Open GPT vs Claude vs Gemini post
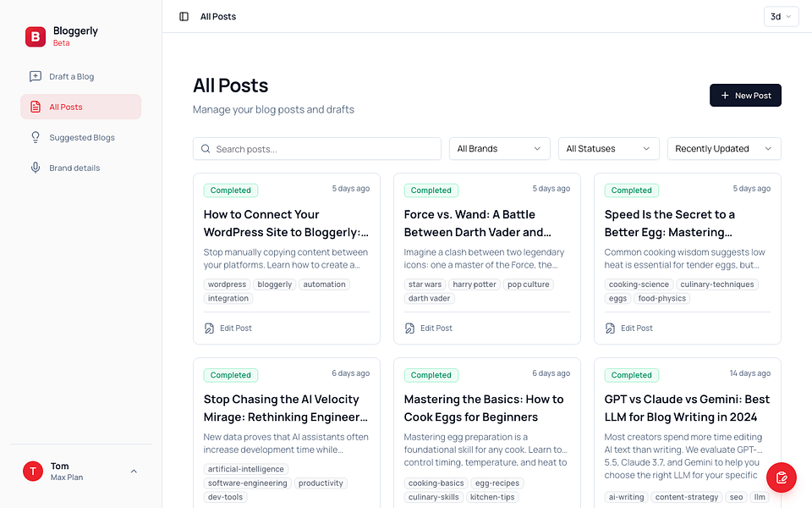The height and width of the screenshot is (508, 812). 687,408
